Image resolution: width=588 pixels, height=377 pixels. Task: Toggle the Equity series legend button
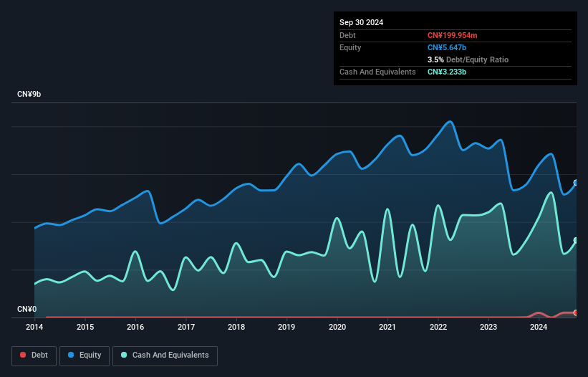pos(85,355)
